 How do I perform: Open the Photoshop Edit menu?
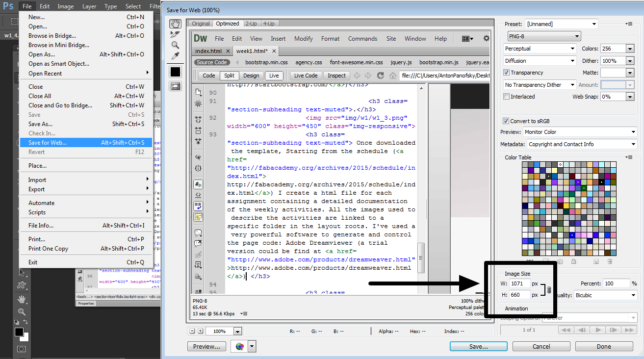tap(45, 6)
